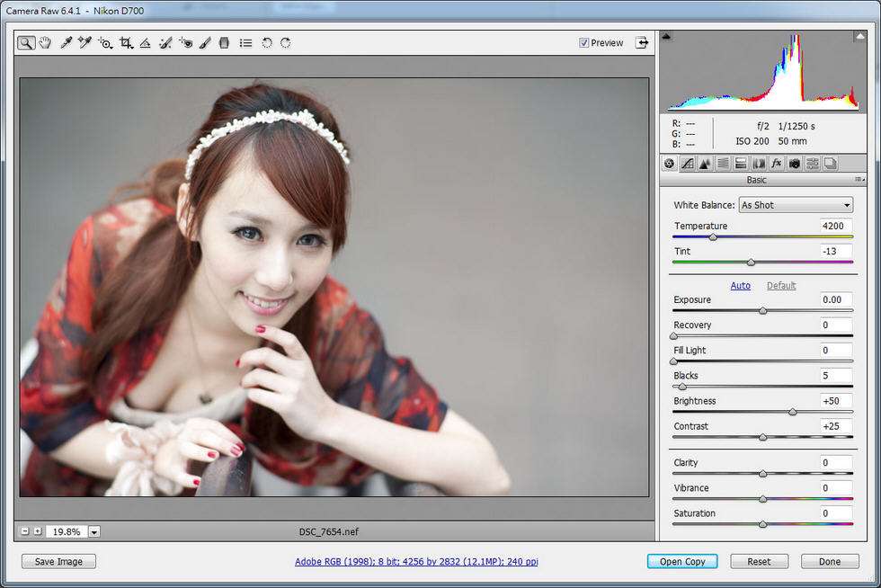Click the Tint value field -13
The image size is (881, 588).
(835, 251)
